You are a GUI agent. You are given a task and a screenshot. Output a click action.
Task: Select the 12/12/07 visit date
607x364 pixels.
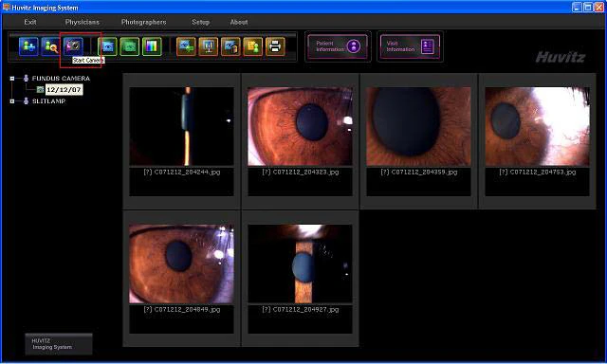[x=64, y=90]
